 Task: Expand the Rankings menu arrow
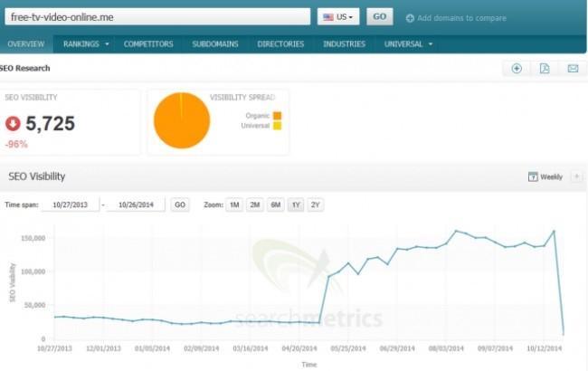click(107, 44)
